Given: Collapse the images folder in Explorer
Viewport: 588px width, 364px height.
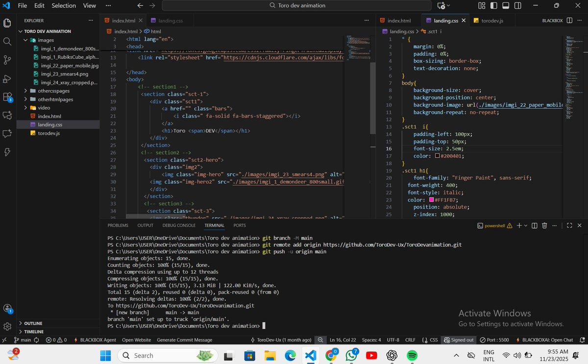Looking at the screenshot, I should (x=26, y=40).
